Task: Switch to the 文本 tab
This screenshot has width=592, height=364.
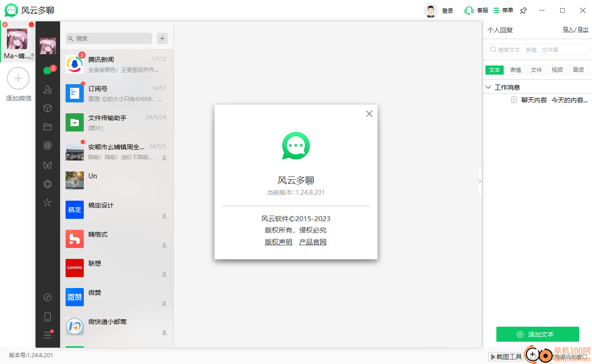Action: (x=495, y=70)
